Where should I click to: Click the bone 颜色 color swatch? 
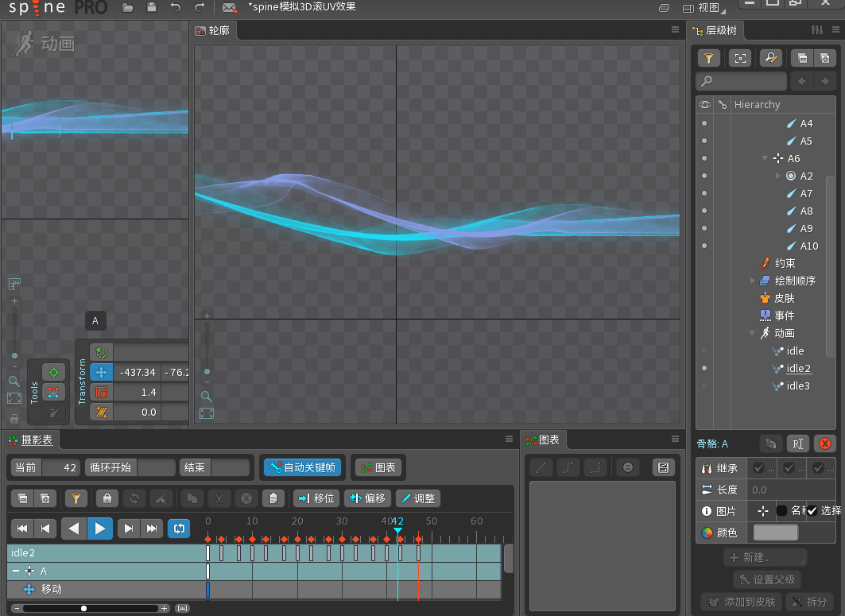(x=775, y=533)
